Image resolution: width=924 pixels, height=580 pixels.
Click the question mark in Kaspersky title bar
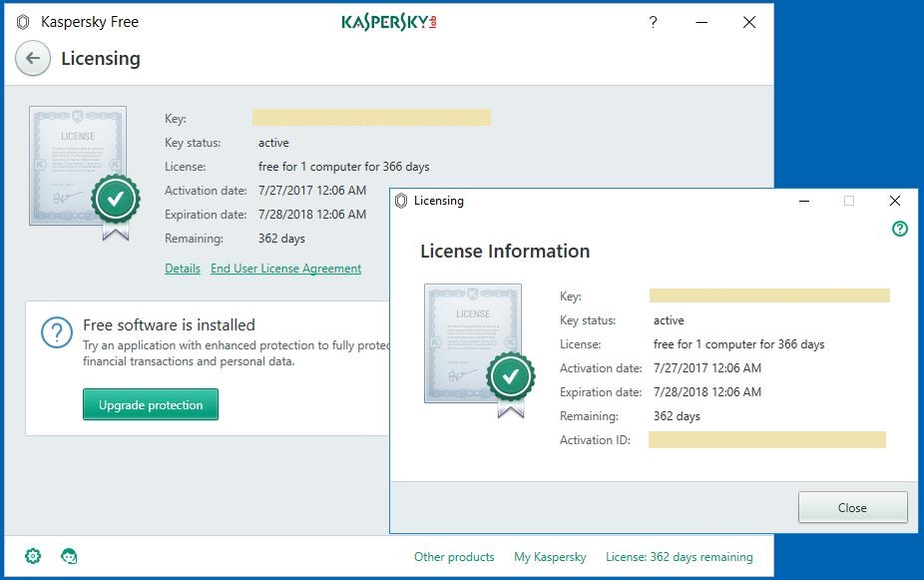653,22
